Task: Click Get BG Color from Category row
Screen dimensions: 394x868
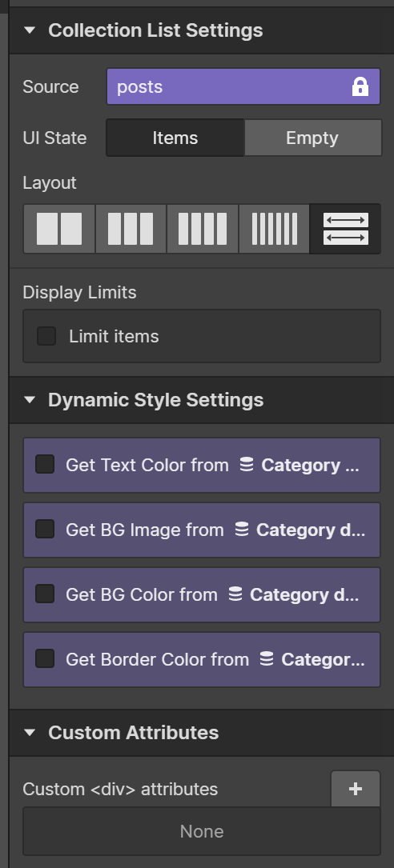Action: coord(202,594)
